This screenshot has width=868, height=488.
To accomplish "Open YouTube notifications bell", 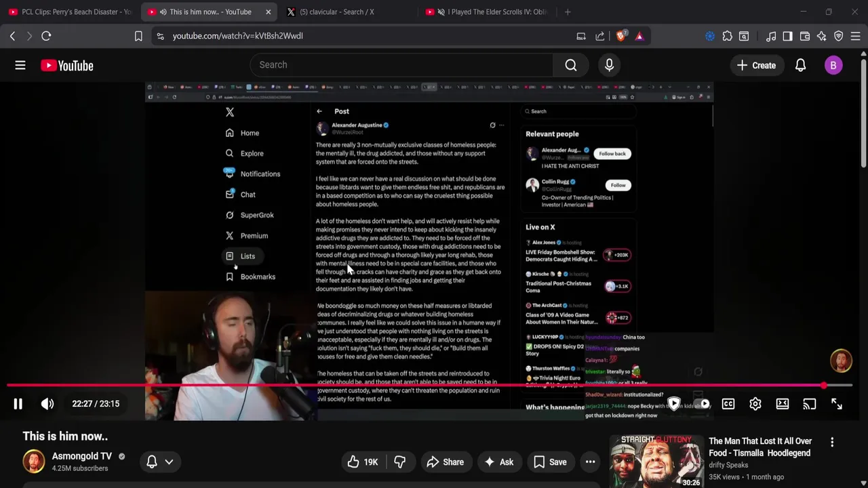I will click(x=800, y=65).
